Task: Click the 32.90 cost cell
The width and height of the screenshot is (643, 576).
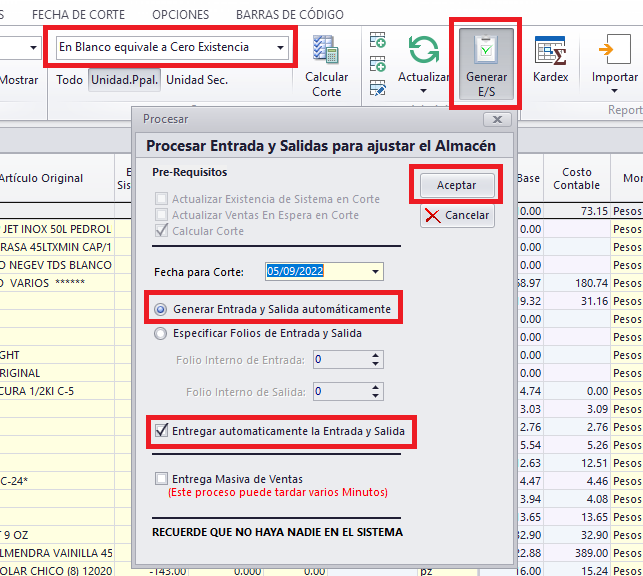Action: (577, 535)
